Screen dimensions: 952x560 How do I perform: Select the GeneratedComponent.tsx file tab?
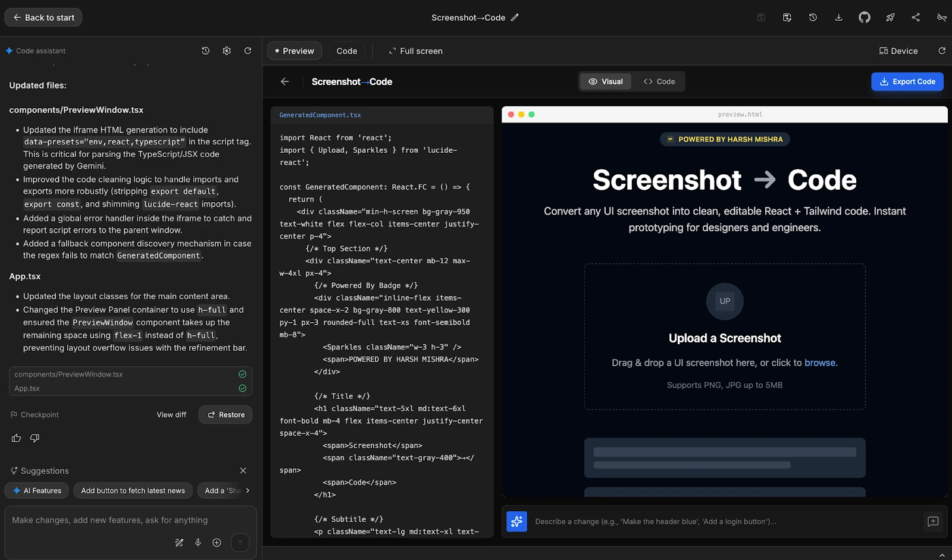pyautogui.click(x=320, y=115)
